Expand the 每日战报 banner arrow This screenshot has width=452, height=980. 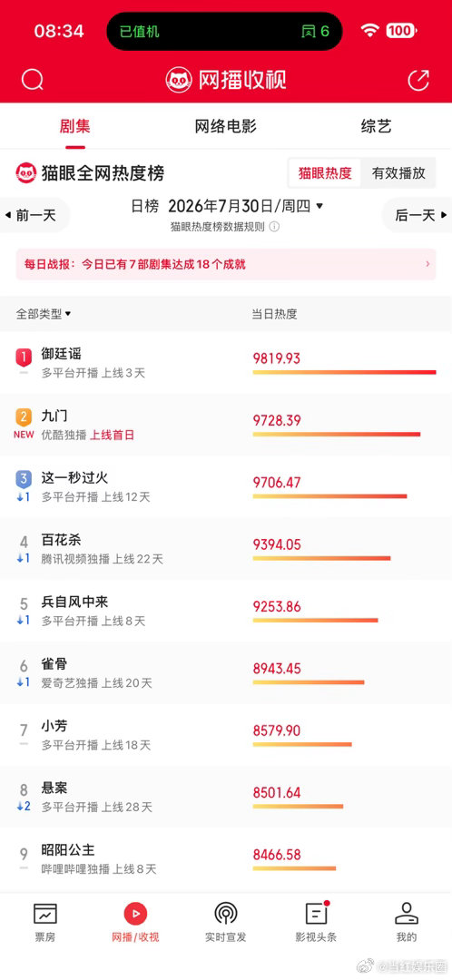(x=427, y=264)
